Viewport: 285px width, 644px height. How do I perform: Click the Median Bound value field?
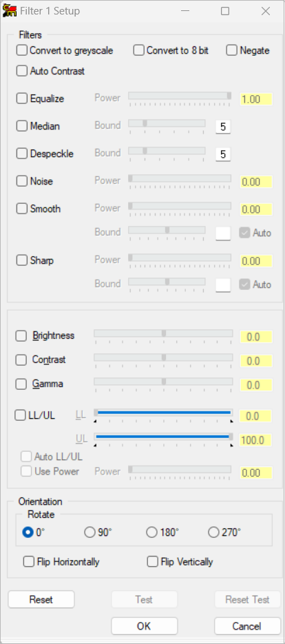[223, 127]
